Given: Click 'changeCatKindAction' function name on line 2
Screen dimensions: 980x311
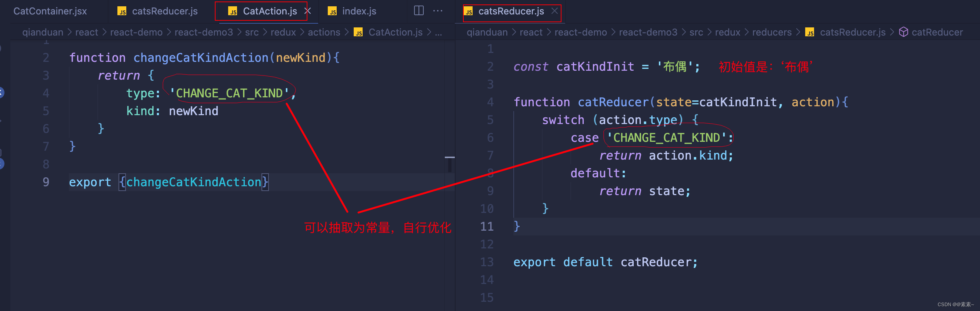Looking at the screenshot, I should pos(200,57).
